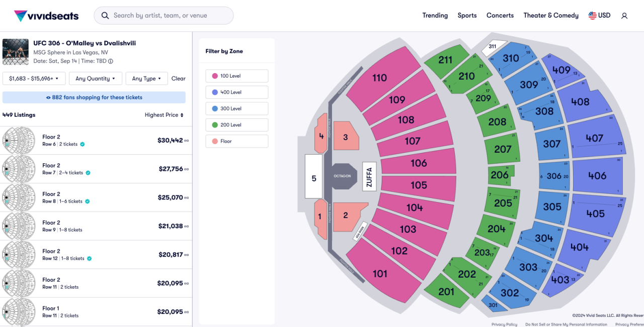Select Theater & Comedy in the top navigation
Viewport: 644px width, 327px height.
click(550, 15)
